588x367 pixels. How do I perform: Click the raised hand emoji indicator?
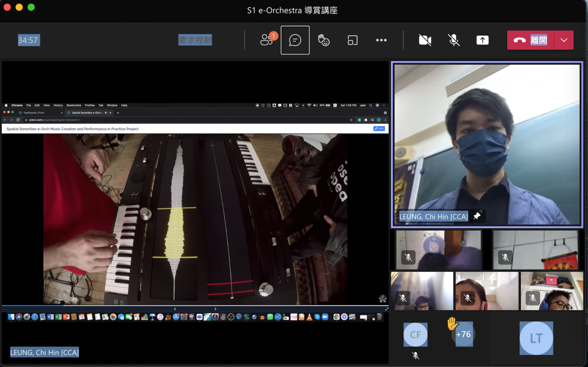coord(452,324)
